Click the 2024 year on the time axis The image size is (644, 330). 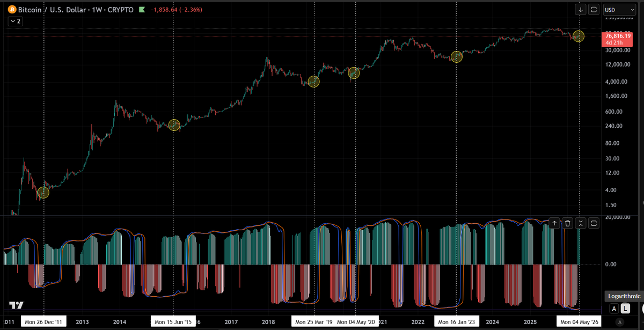click(x=492, y=322)
